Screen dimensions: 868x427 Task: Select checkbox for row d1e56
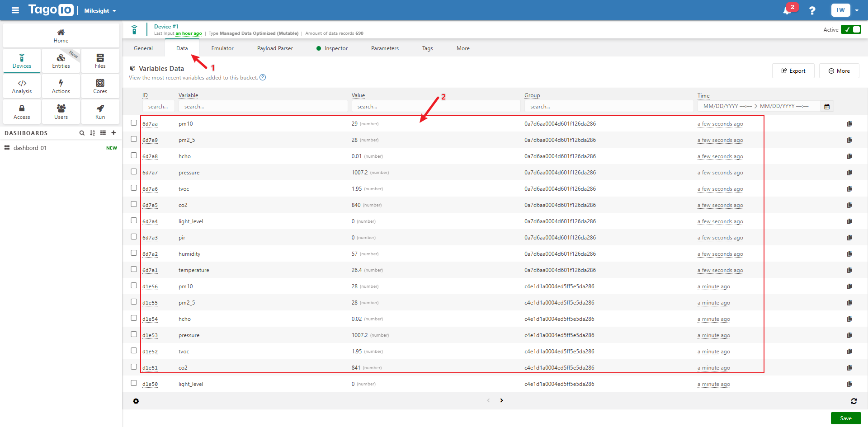(134, 286)
